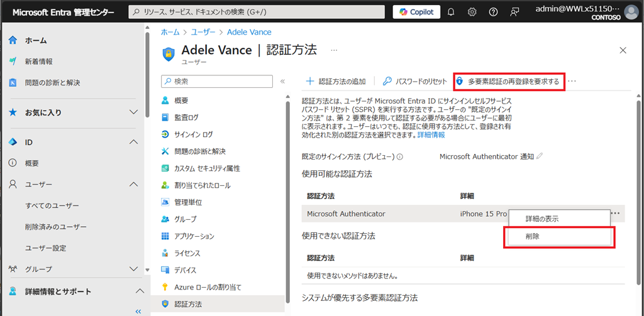Open 問題の診断と解決 in blade menu
The image size is (644, 316).
pos(200,151)
